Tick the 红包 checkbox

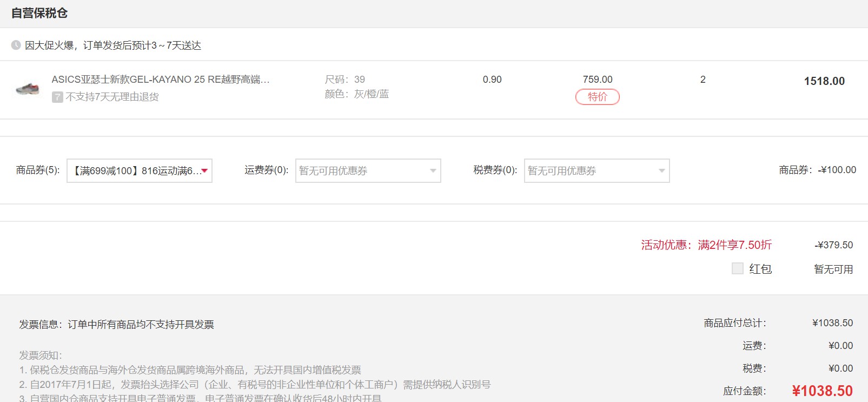click(737, 268)
